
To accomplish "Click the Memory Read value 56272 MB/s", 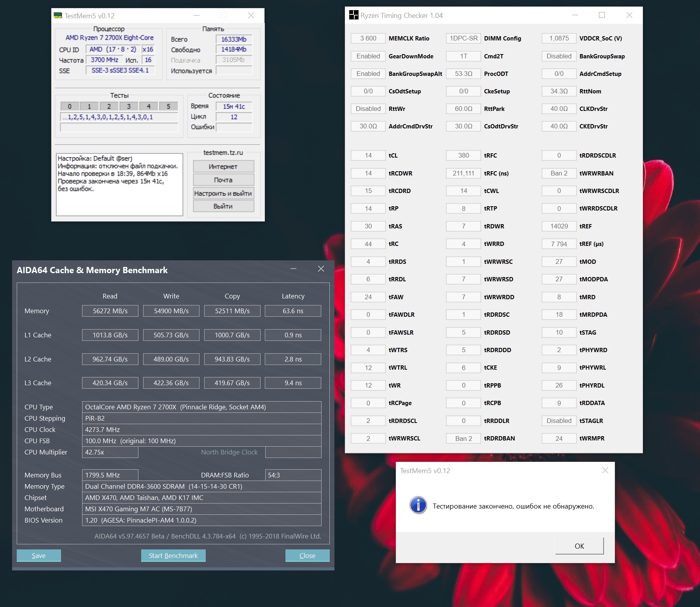I will 110,311.
